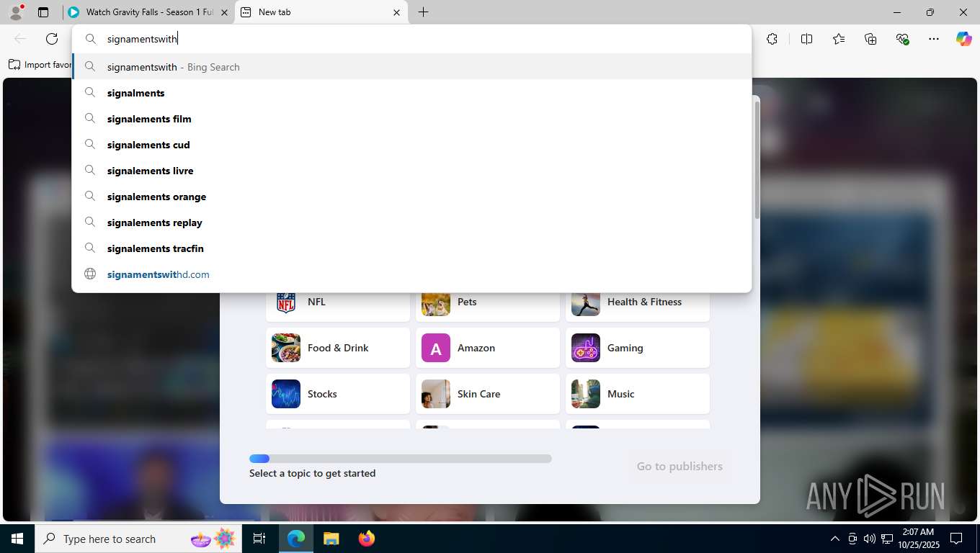This screenshot has width=980, height=553.
Task: Pick the 'signalements tracfin' suggestion
Action: [411, 248]
